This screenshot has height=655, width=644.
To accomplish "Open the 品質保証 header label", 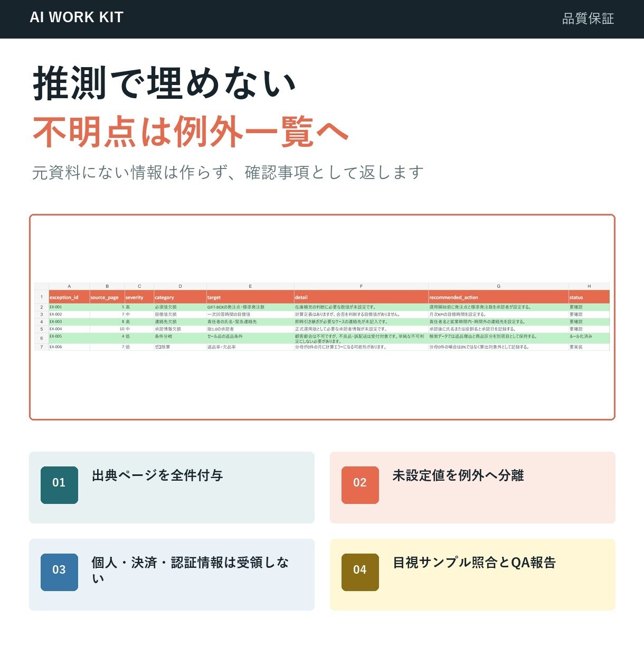I will pyautogui.click(x=588, y=19).
